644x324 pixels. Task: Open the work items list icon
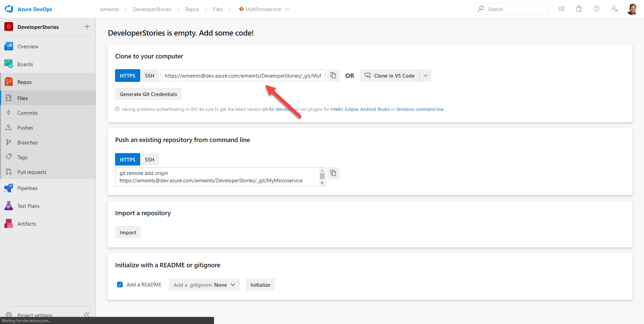561,9
